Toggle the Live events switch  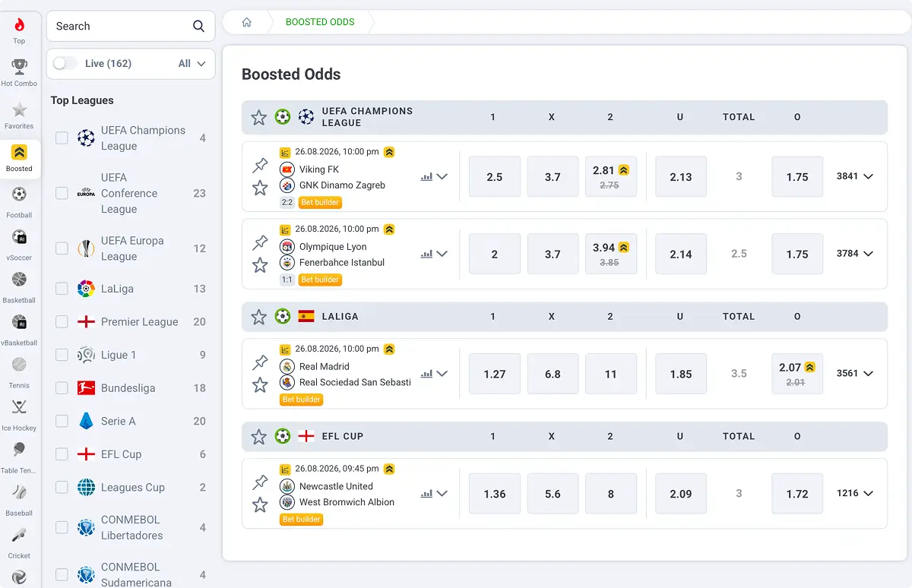click(x=65, y=64)
